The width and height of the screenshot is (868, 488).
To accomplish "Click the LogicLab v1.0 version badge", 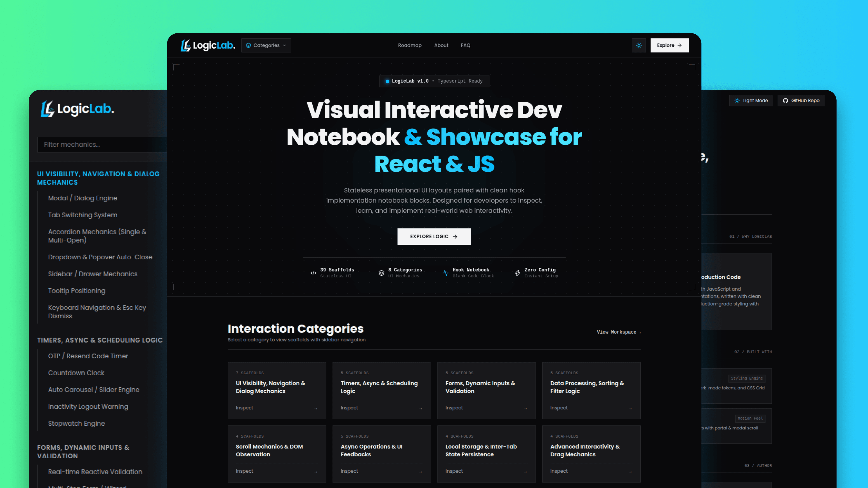I will [x=434, y=81].
